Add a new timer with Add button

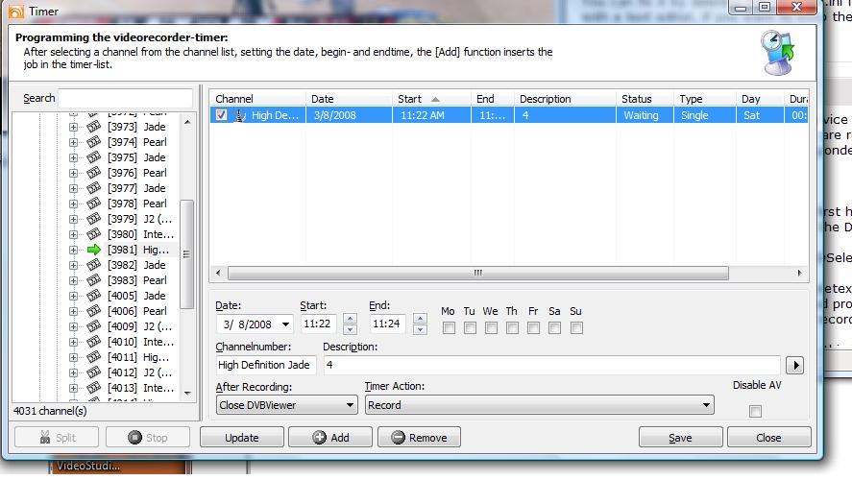coord(330,437)
